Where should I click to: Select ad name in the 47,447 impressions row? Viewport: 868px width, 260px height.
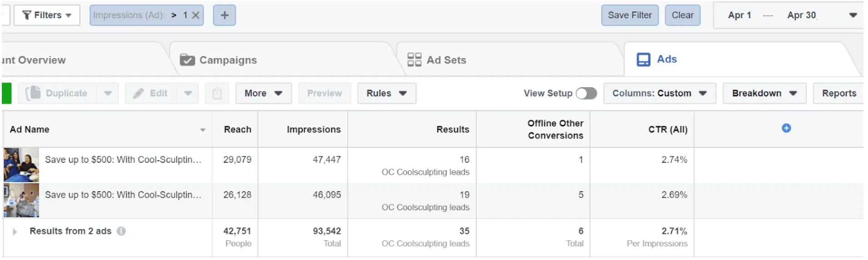tap(123, 160)
